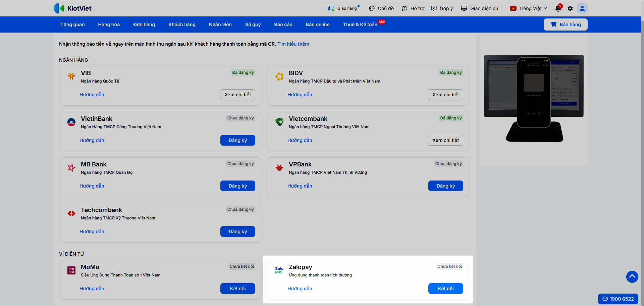View VIB details with Xem chi tiết

(x=238, y=95)
